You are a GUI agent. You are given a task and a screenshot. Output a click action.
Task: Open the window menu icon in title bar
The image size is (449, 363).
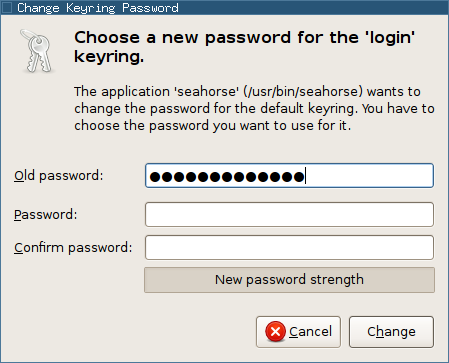[7, 7]
